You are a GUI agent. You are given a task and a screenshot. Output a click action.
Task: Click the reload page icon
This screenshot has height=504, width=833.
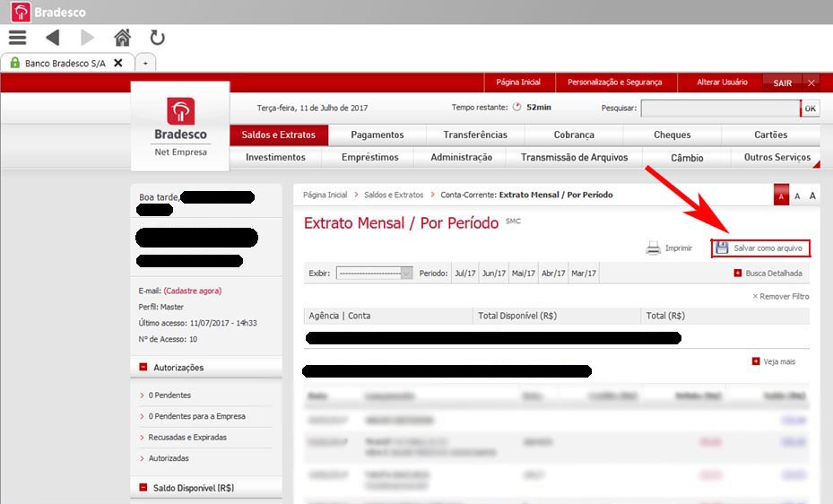157,38
